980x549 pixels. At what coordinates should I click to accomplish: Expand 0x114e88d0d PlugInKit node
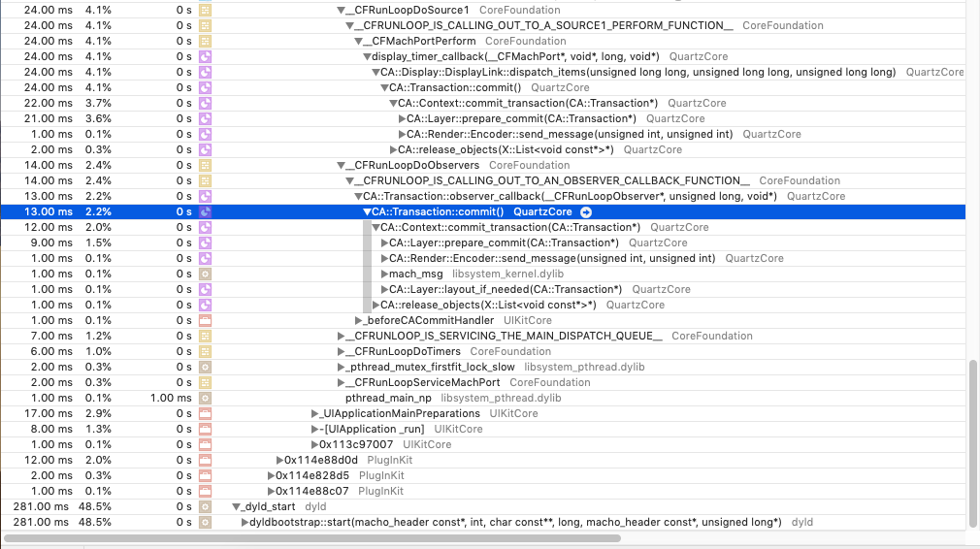(279, 461)
